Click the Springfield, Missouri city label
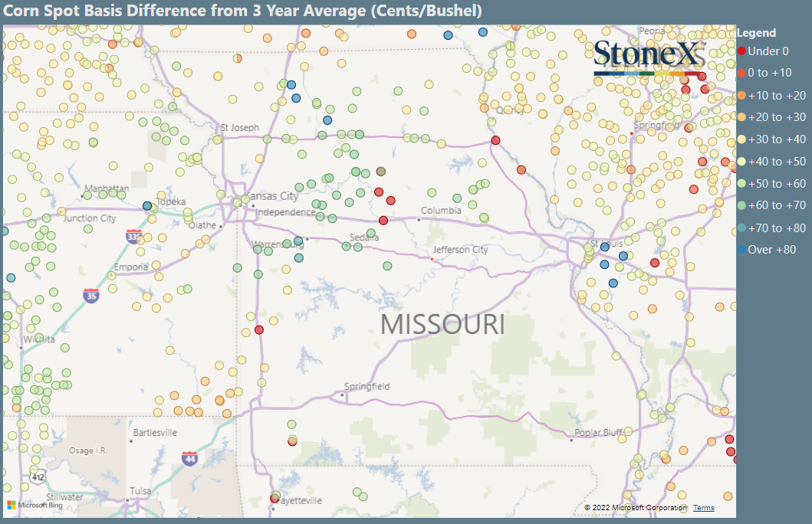This screenshot has height=524, width=812. point(367,386)
